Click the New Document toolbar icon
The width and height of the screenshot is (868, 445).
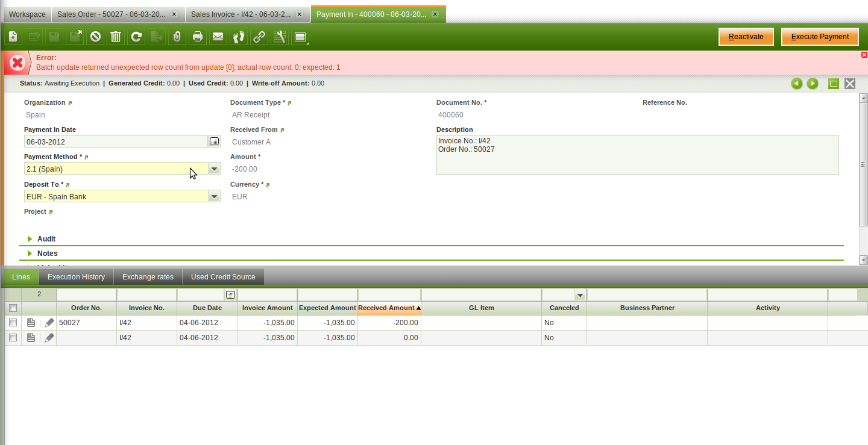[13, 37]
